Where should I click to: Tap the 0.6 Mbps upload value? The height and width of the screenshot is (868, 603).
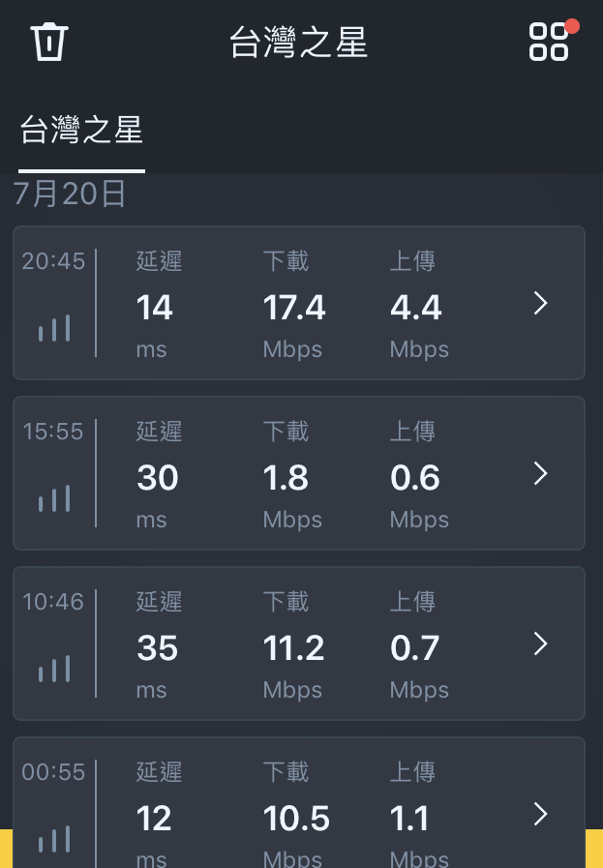coord(415,478)
